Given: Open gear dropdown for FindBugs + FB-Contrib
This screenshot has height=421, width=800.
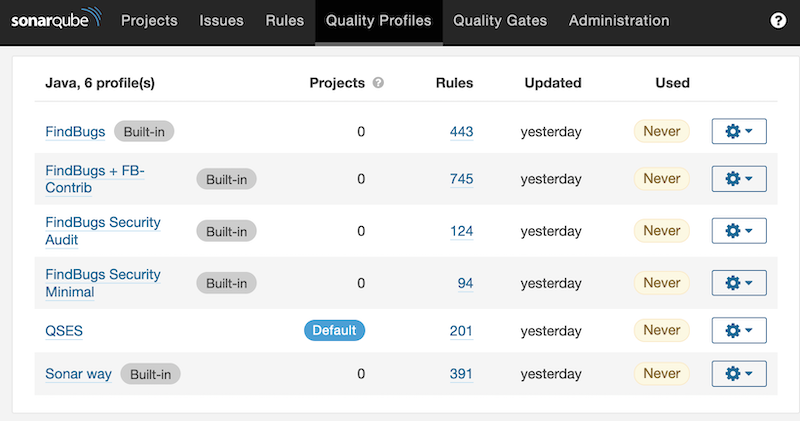Looking at the screenshot, I should (x=739, y=179).
